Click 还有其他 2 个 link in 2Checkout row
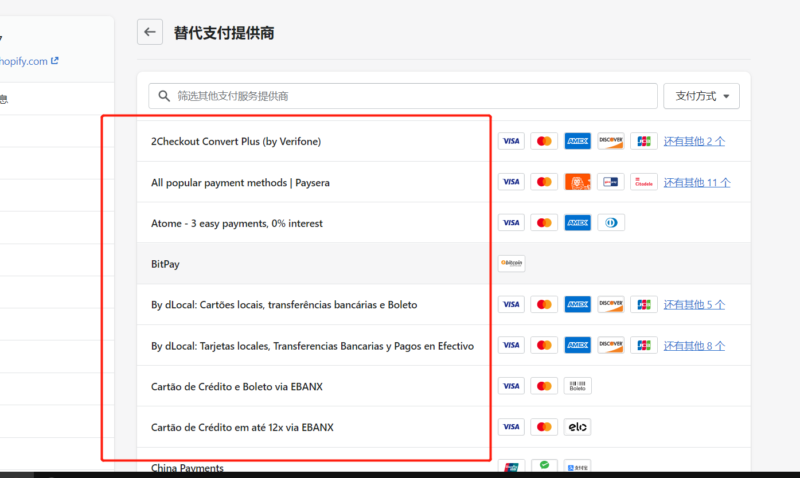Screen dimensions: 800x478 pyautogui.click(x=694, y=141)
